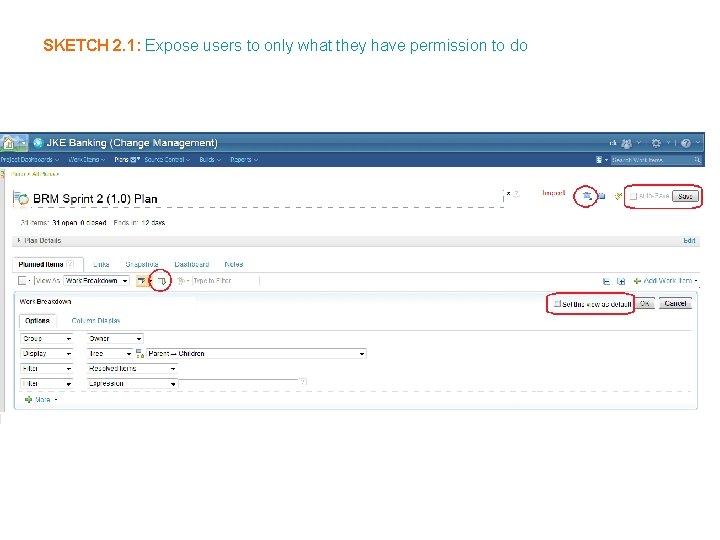Click the yellow check icon beside Auto-Save
Screen dimensions: 720x540
619,197
